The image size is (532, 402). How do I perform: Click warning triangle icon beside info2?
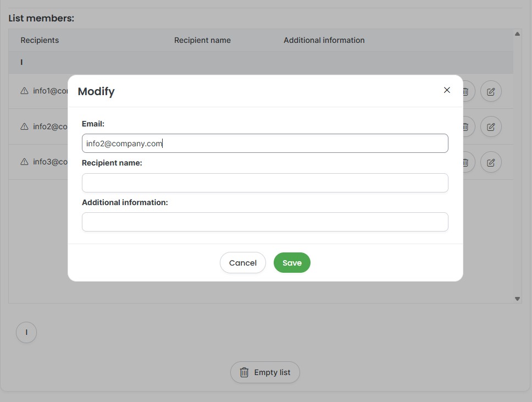click(x=24, y=126)
